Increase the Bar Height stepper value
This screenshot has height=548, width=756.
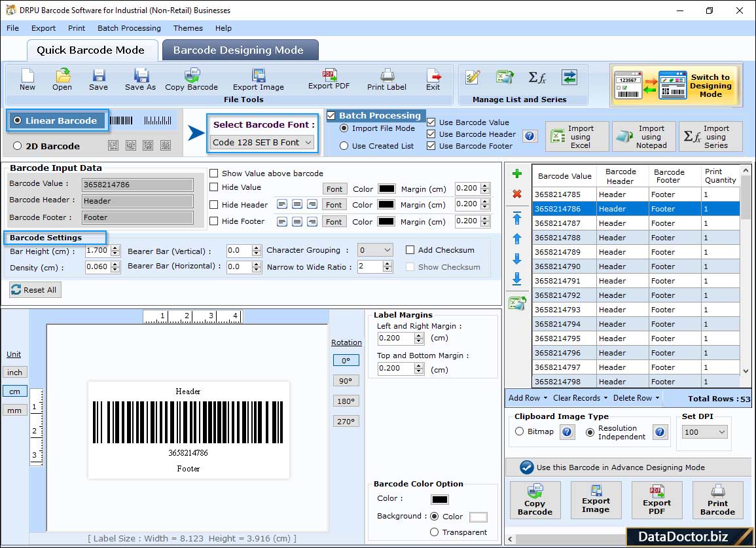coord(115,248)
